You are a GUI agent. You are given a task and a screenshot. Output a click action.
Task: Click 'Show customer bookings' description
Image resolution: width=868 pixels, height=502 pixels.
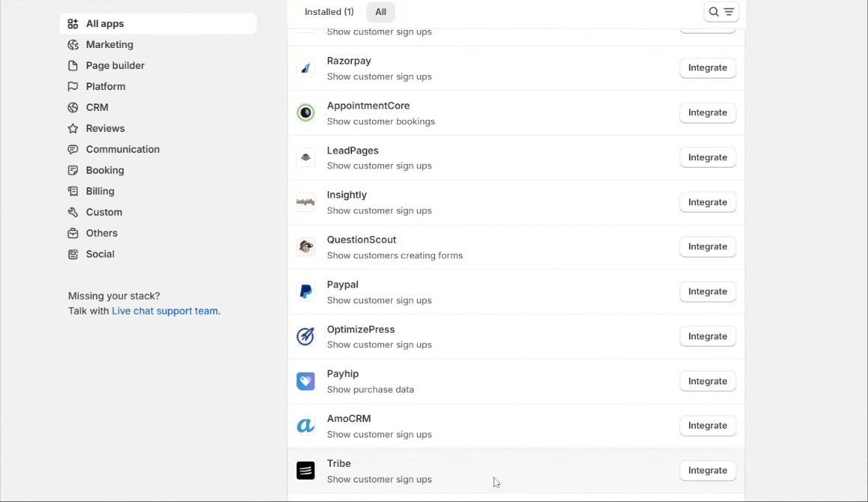(x=381, y=121)
